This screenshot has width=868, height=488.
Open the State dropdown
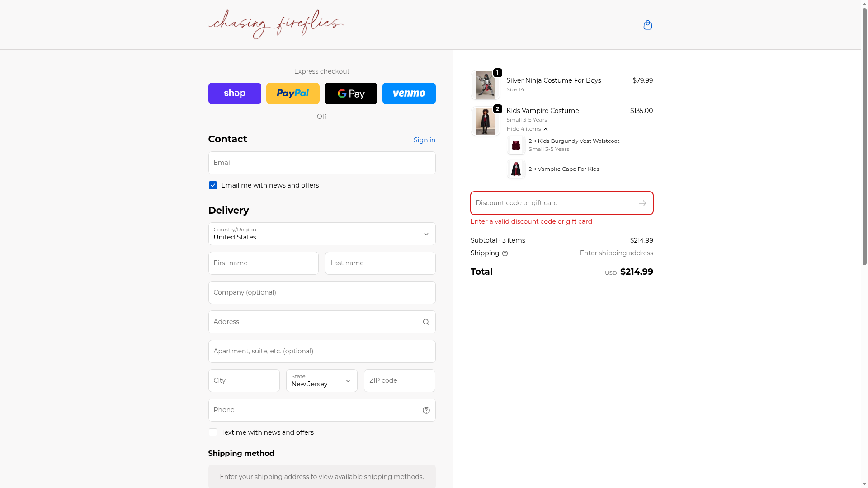click(x=321, y=381)
